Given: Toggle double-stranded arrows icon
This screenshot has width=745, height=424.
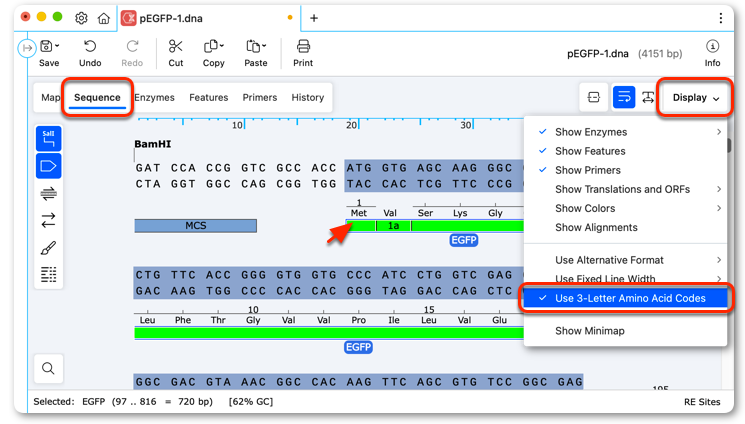Looking at the screenshot, I should pos(48,220).
